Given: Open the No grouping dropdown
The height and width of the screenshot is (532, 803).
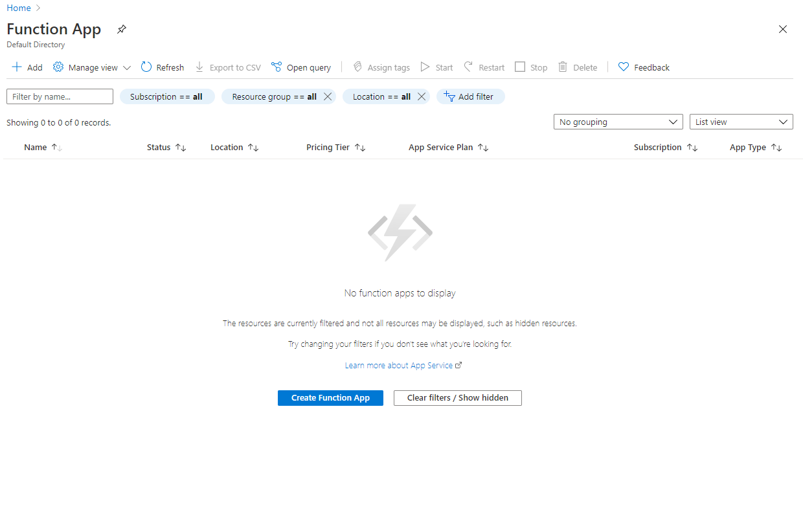Looking at the screenshot, I should (618, 122).
